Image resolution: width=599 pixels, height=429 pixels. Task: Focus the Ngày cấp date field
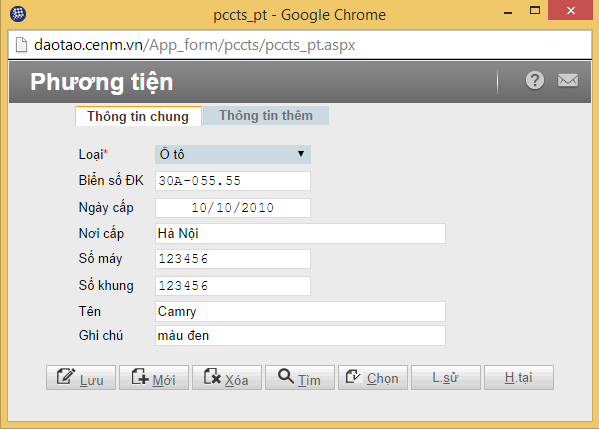click(233, 208)
